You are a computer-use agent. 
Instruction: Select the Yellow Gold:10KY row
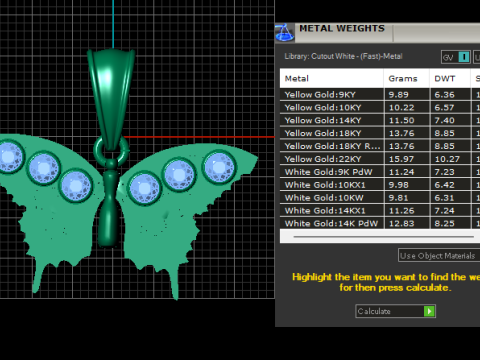click(380, 107)
